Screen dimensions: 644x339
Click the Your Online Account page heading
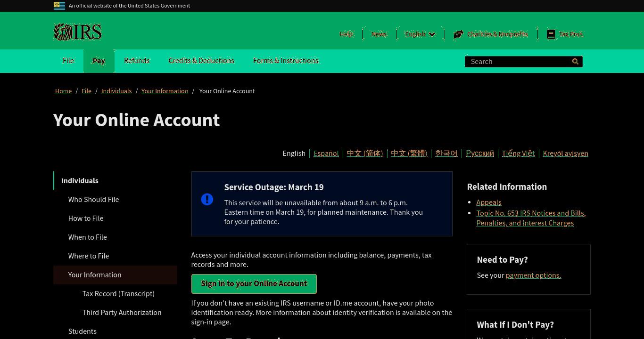137,120
